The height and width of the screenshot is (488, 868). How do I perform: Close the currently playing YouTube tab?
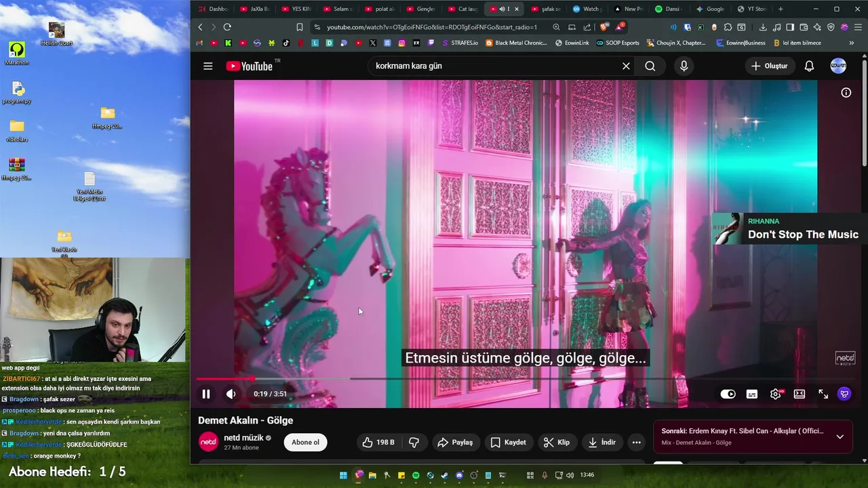(517, 9)
